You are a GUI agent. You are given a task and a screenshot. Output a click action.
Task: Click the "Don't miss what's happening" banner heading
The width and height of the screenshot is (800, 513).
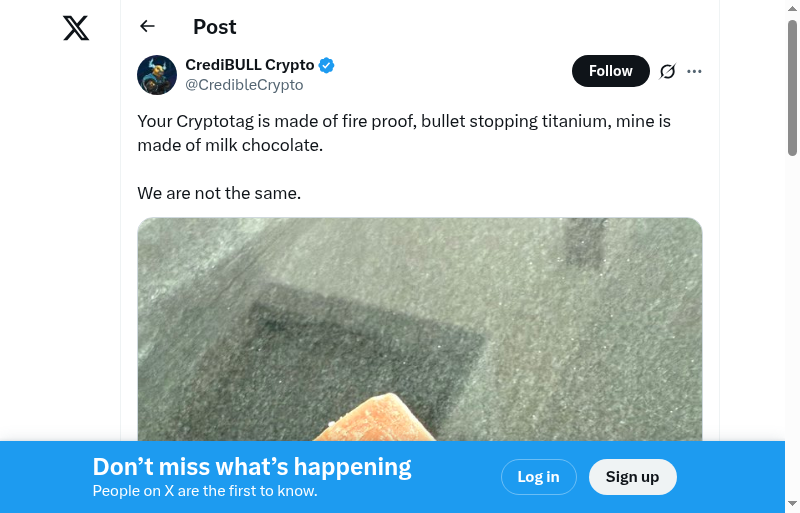[x=252, y=467]
